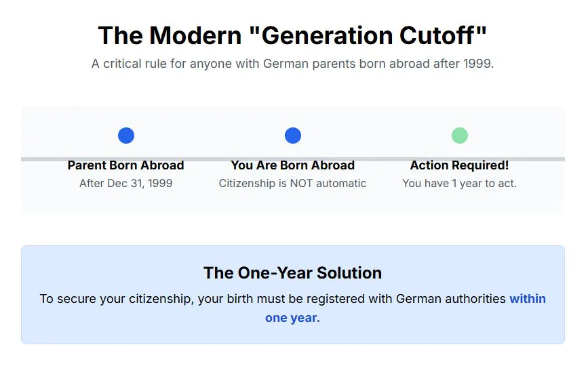Click the Modern "Generation Cutoff" page title
This screenshot has height=370, width=588.
[293, 35]
